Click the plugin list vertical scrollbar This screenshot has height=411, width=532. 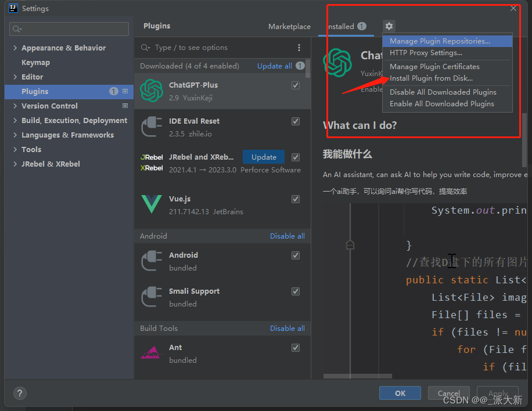(308, 68)
